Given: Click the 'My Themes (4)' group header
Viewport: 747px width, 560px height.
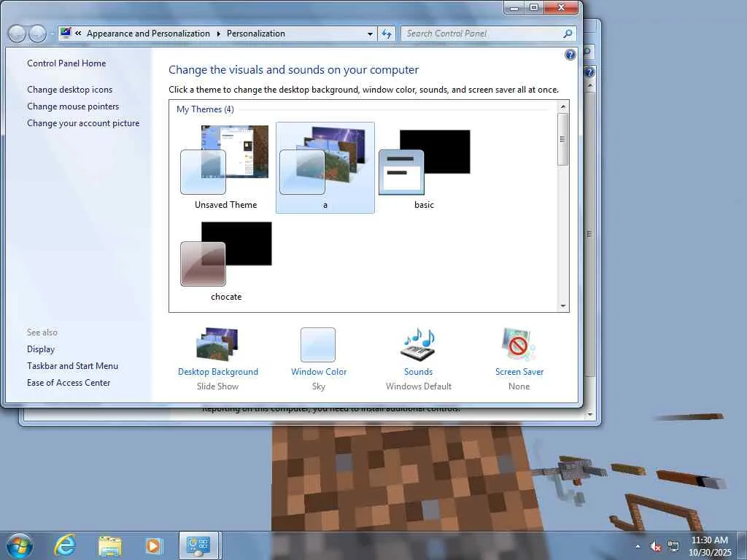Looking at the screenshot, I should click(x=205, y=109).
